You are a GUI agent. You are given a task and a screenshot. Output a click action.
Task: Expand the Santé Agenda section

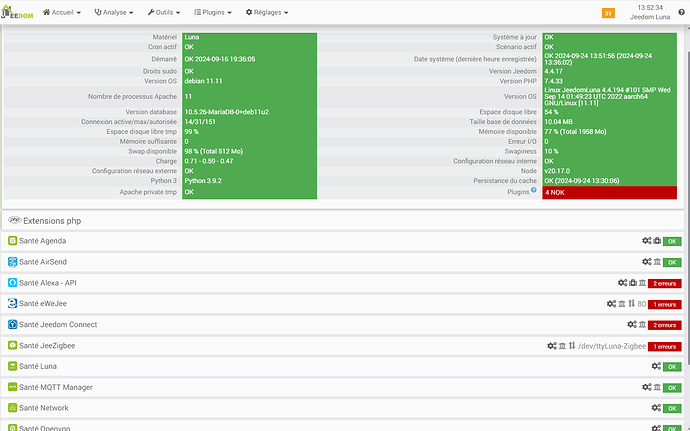[342, 241]
